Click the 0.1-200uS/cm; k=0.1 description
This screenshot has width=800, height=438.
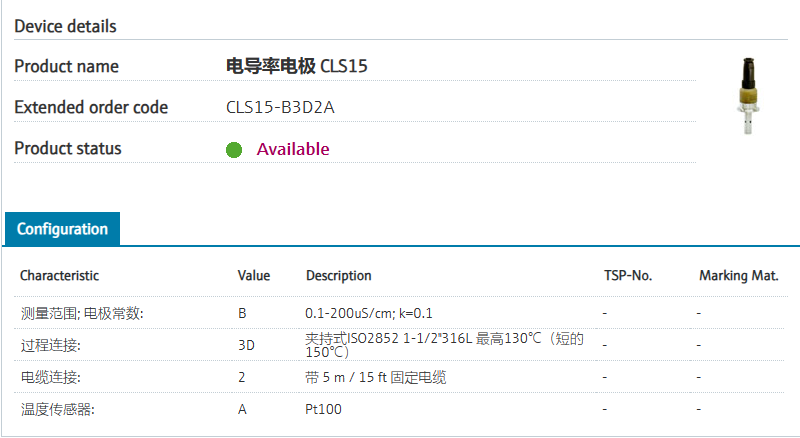pos(369,313)
